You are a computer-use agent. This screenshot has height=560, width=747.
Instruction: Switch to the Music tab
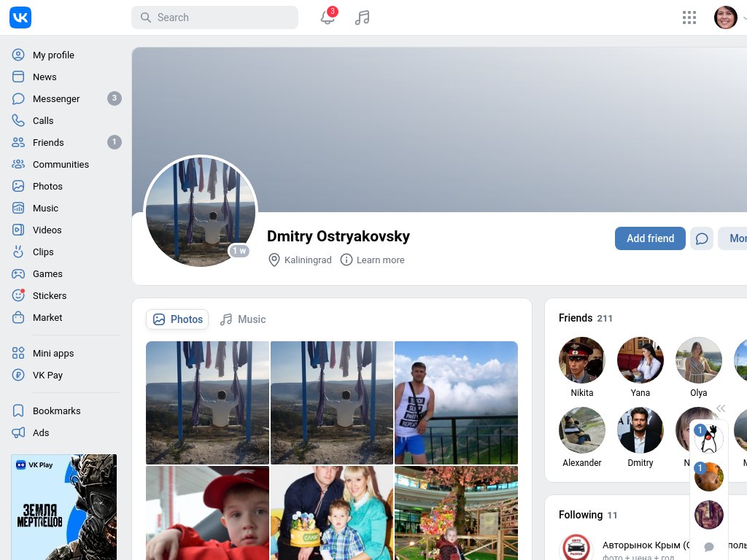(x=244, y=319)
